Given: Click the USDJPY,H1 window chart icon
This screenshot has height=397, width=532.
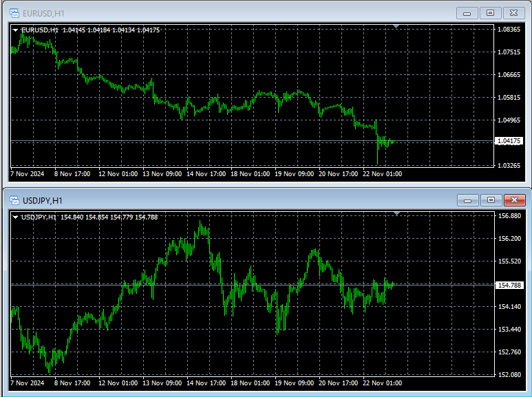Looking at the screenshot, I should (14, 200).
